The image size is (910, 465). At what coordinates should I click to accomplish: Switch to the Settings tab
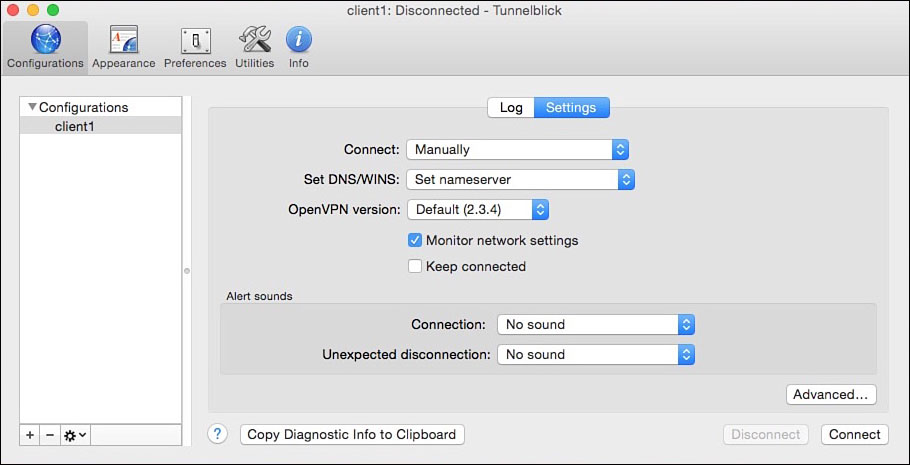click(x=571, y=107)
